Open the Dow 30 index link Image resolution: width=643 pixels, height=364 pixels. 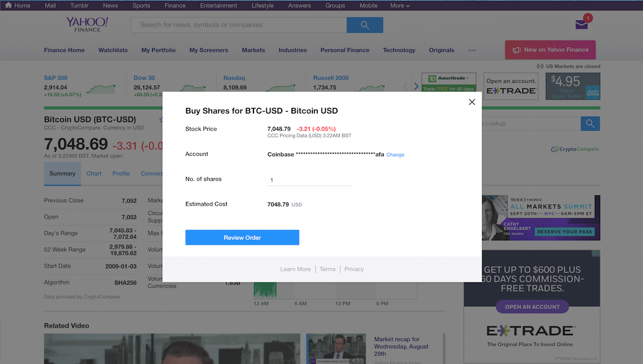(144, 78)
